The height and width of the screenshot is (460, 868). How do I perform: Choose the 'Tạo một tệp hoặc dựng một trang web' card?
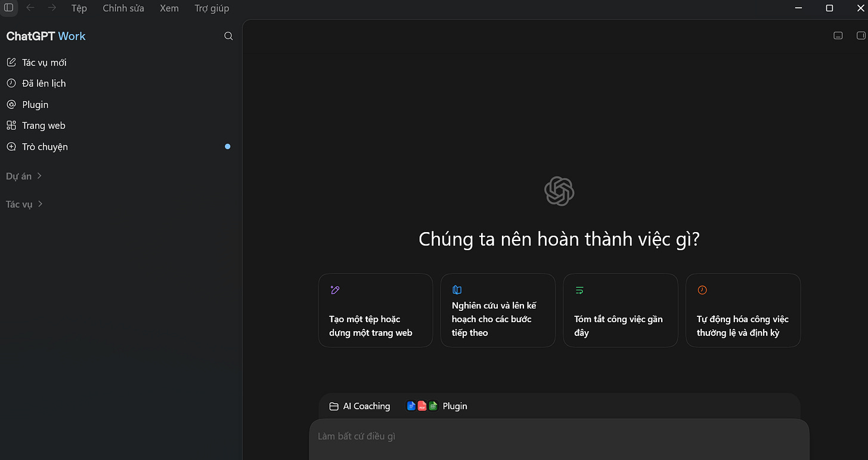click(376, 310)
